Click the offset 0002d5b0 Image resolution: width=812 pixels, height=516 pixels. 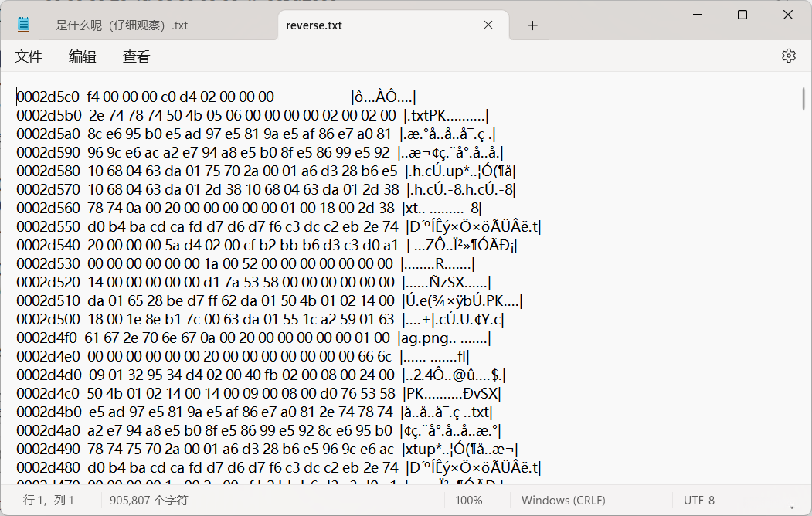click(49, 115)
